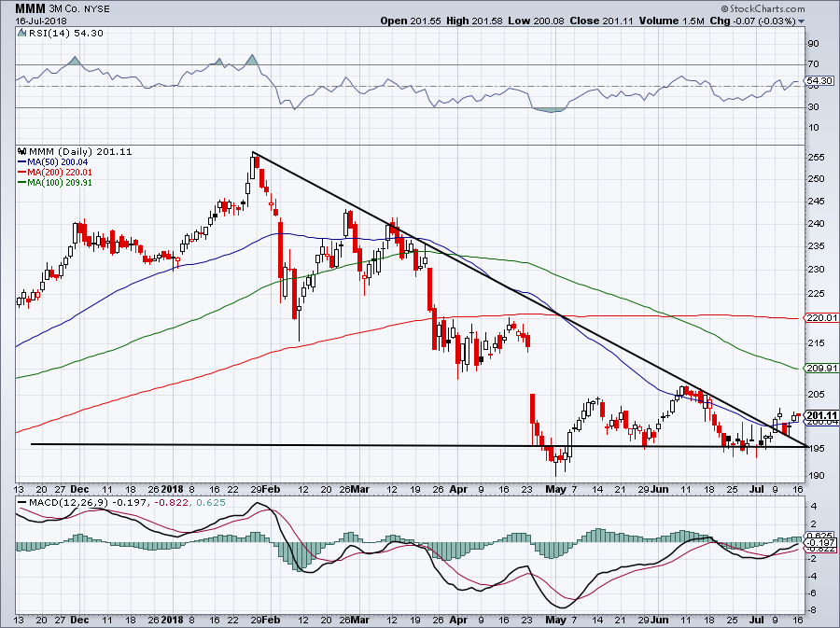Click the candlestick icon beside MMM (Daily)
Viewport: 840px width, 628px height.
point(22,152)
